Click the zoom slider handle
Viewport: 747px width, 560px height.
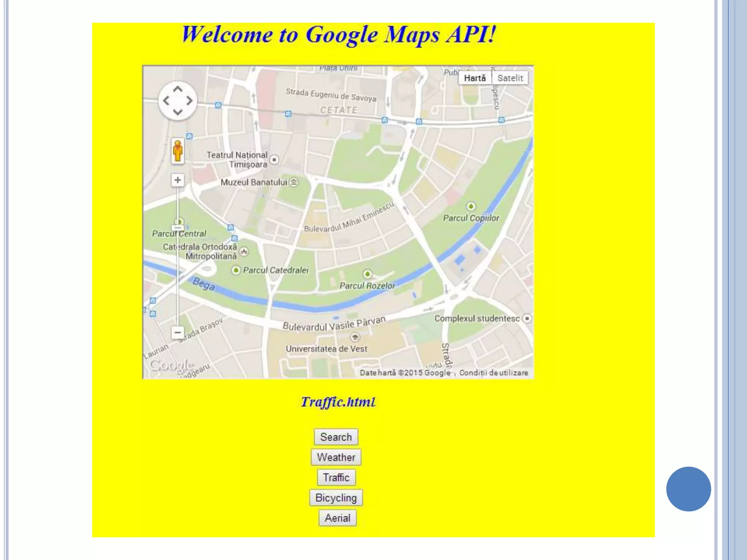(178, 228)
